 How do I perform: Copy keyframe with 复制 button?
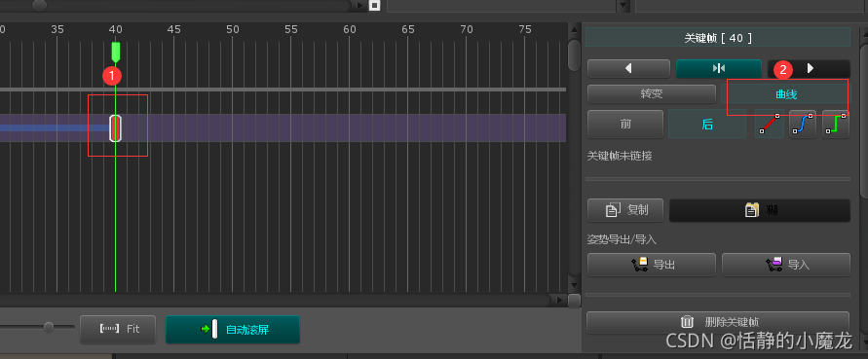pos(625,210)
